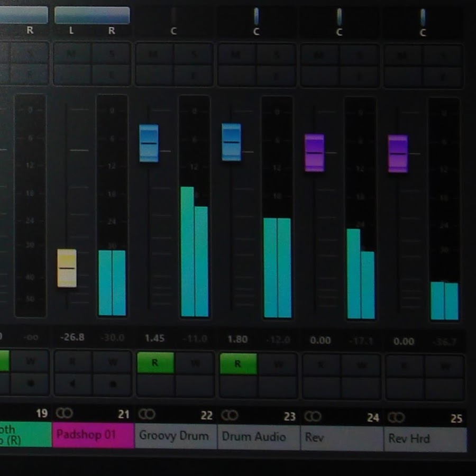Open Edit Channel Settings for Drum Audio

point(276,76)
